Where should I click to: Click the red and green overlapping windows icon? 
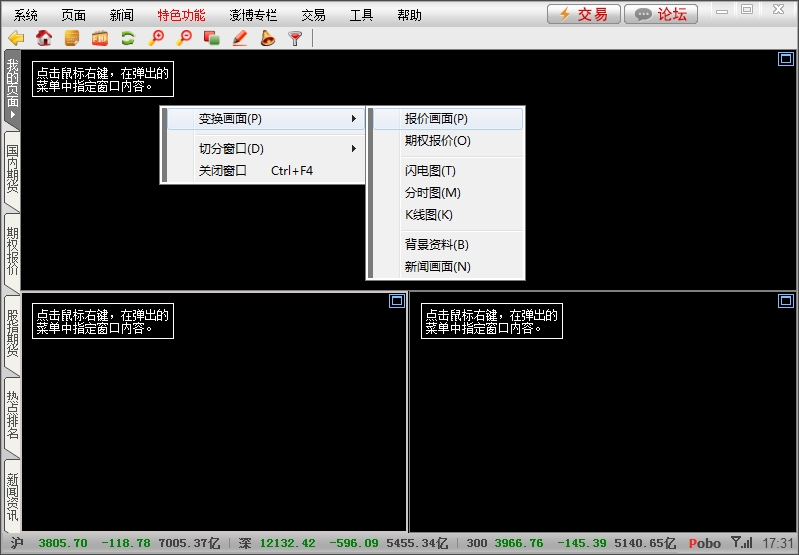211,38
